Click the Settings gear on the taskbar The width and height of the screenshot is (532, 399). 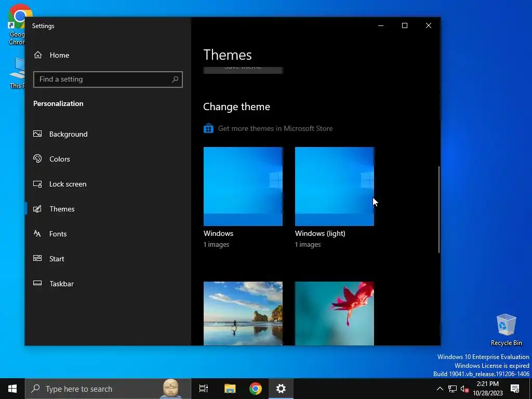coord(281,389)
